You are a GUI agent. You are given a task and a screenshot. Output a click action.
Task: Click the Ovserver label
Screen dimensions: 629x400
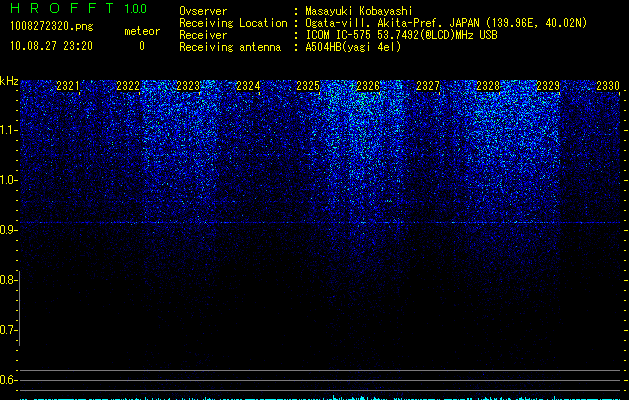point(203,11)
